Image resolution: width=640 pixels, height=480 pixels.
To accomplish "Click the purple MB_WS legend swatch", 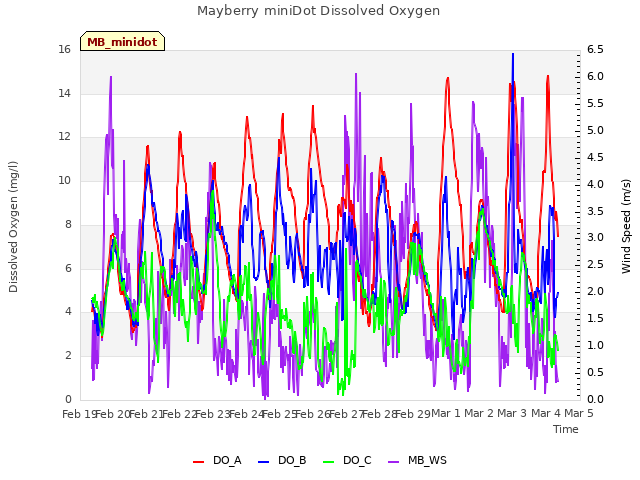I will [393, 462].
